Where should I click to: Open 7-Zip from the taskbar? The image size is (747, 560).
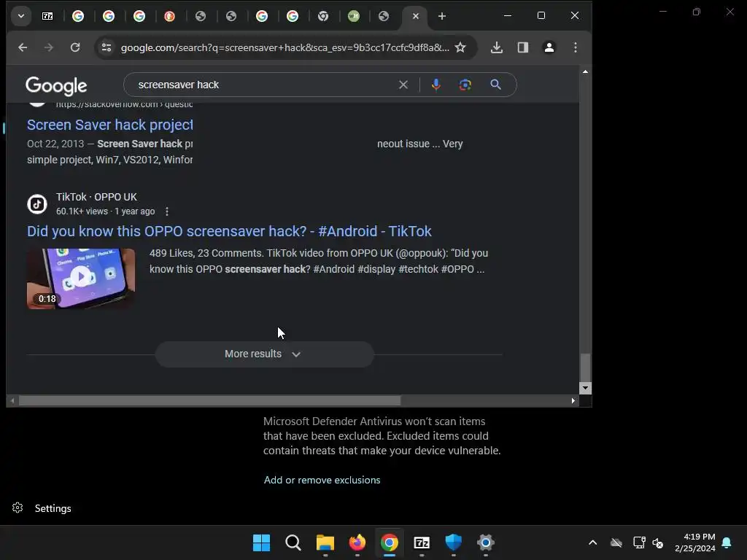(422, 542)
